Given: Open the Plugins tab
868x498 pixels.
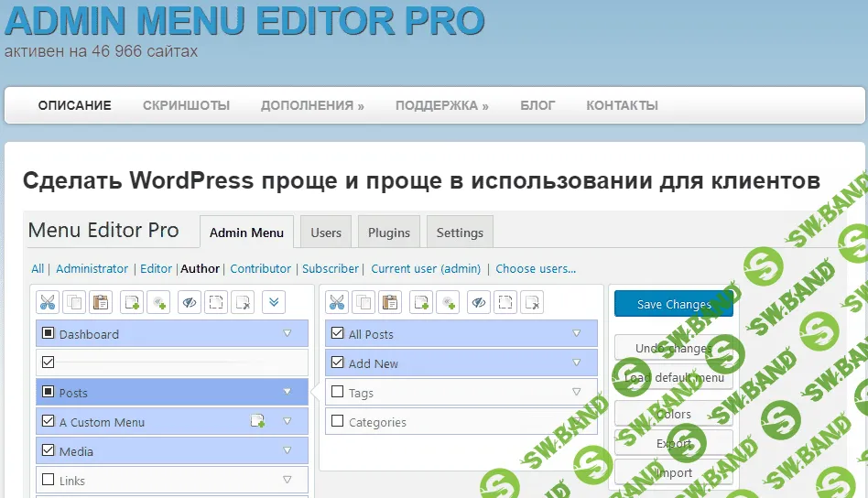Looking at the screenshot, I should pos(388,233).
